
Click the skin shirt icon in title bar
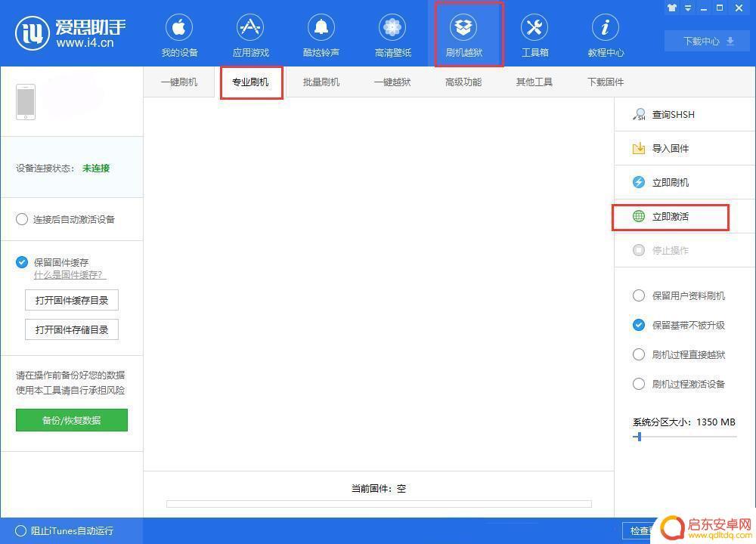click(x=672, y=8)
